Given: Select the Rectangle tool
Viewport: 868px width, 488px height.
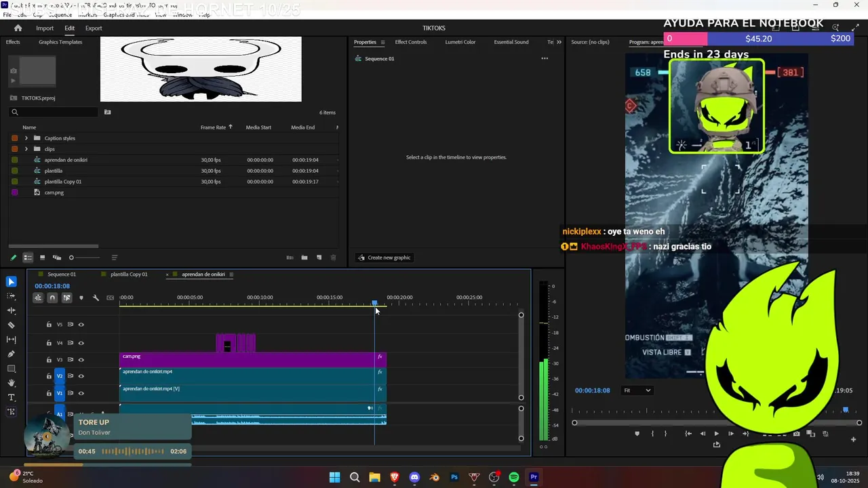Looking at the screenshot, I should 12,369.
